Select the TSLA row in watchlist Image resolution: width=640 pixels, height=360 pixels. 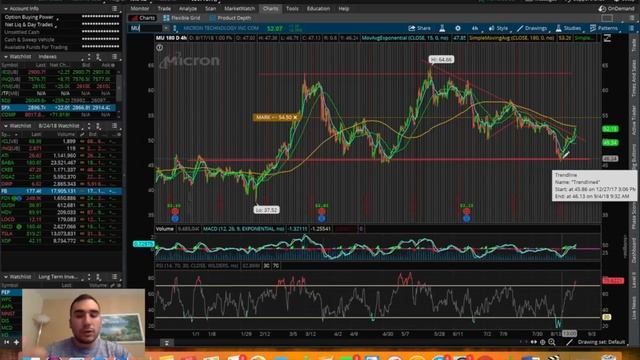click(60, 234)
